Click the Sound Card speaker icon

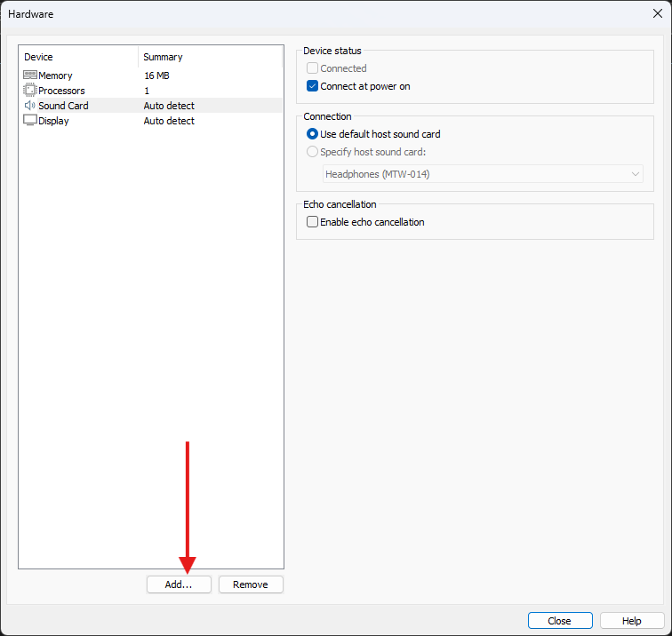pyautogui.click(x=29, y=106)
